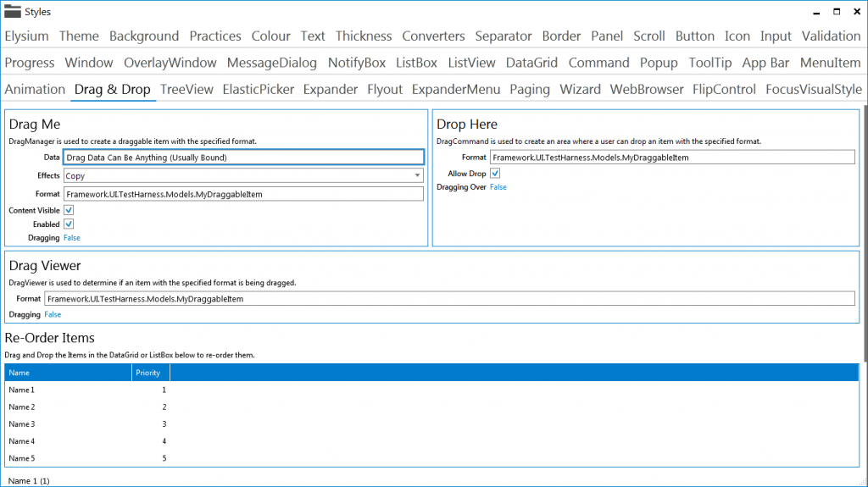Open the Animation tab
The image size is (868, 487).
[35, 89]
